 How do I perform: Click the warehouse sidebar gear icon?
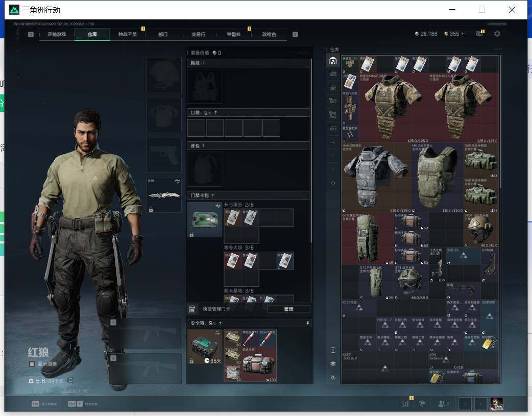(333, 183)
